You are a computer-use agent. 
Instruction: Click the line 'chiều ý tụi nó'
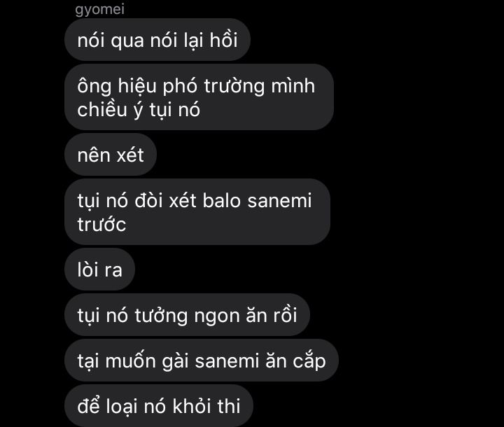pyautogui.click(x=139, y=110)
